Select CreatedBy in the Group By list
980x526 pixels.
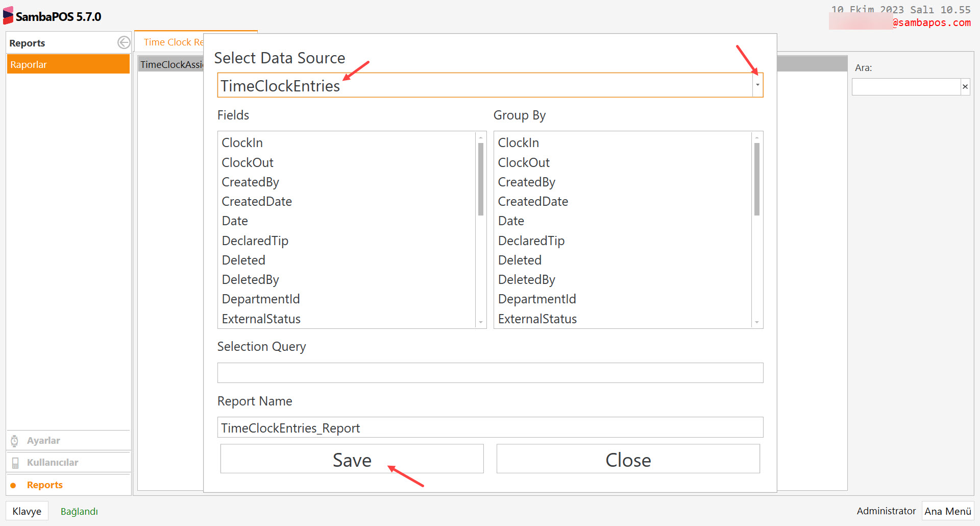coord(526,182)
